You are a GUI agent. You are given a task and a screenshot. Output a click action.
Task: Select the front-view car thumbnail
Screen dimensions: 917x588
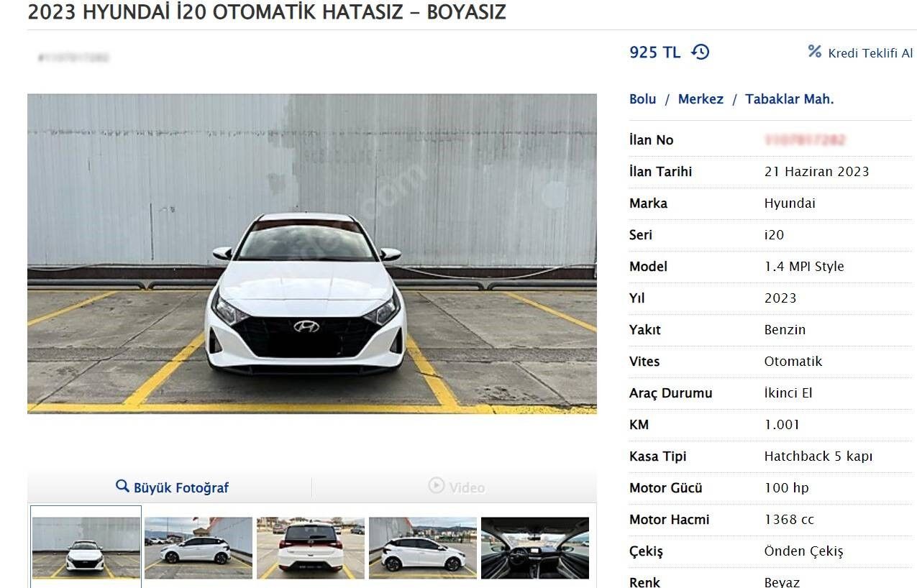point(86,547)
